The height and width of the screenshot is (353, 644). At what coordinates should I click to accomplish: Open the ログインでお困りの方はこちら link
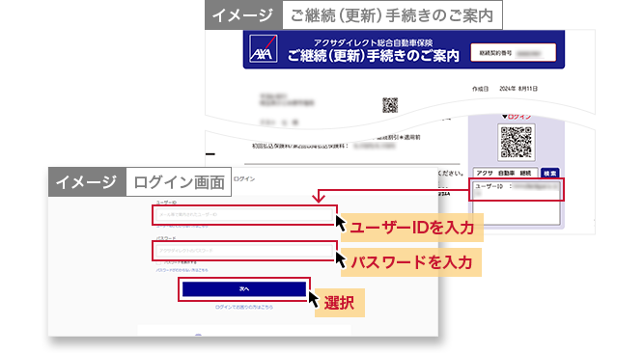[x=244, y=307]
